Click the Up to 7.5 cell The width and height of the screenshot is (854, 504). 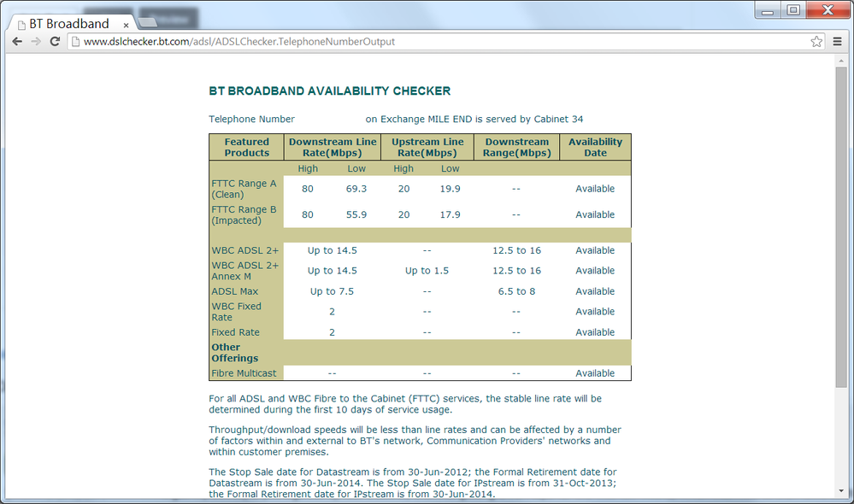pyautogui.click(x=333, y=291)
